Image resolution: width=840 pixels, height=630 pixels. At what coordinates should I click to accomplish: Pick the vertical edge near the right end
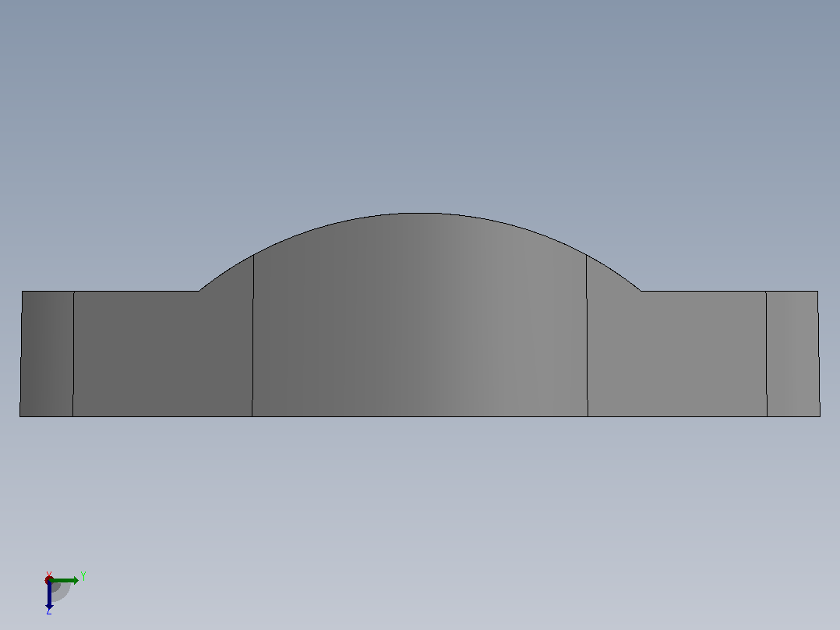(x=767, y=354)
